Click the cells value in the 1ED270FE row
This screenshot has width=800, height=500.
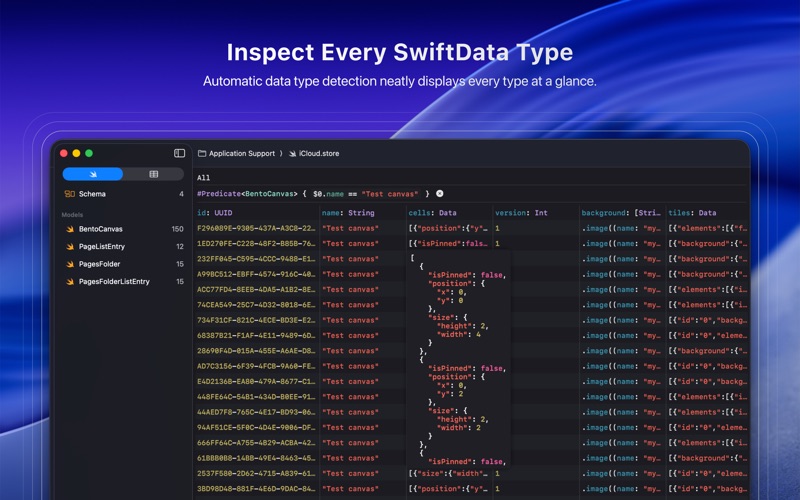pyautogui.click(x=448, y=243)
